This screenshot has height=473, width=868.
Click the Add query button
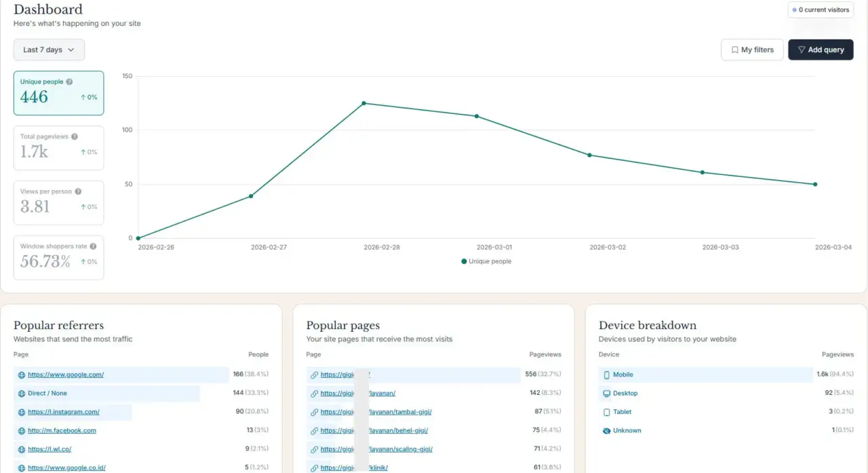821,50
